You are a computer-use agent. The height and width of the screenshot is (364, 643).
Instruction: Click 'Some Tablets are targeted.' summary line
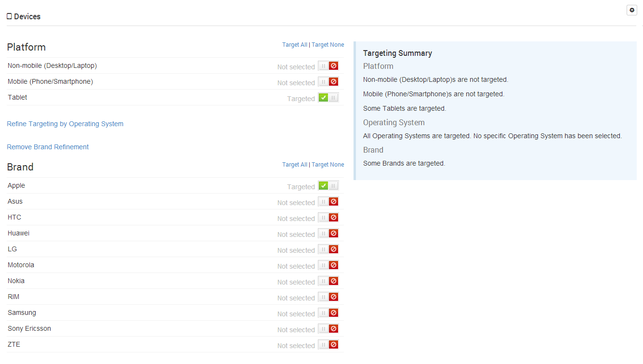(405, 108)
